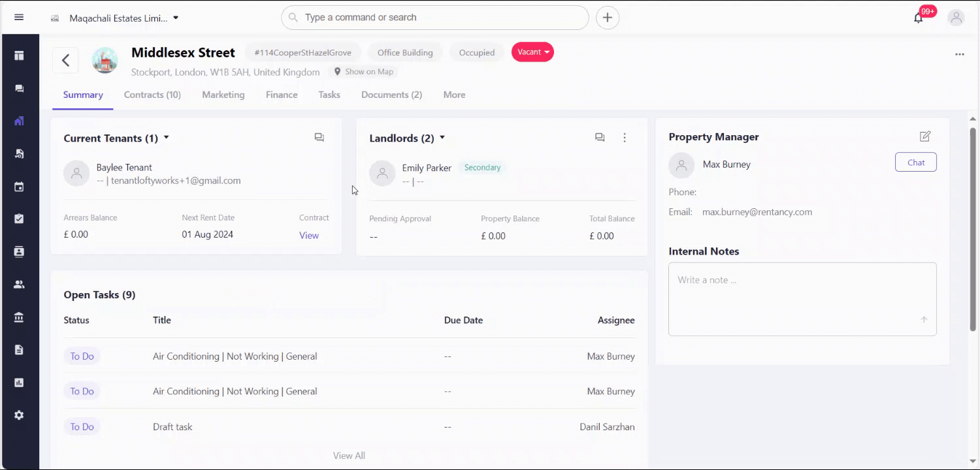
Task: Open the documents file icon in sidebar
Action: click(x=19, y=350)
